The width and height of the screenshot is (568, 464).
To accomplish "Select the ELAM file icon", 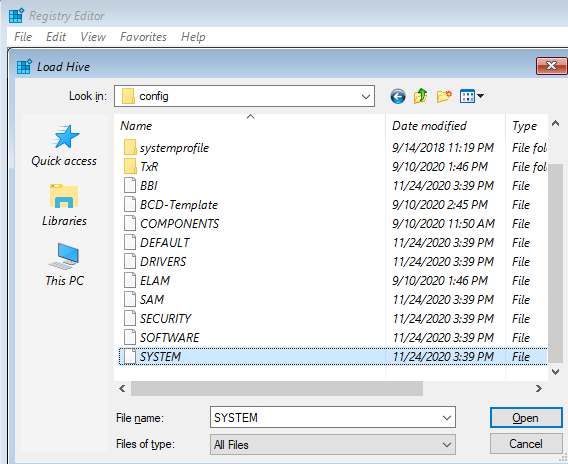I will [x=130, y=280].
